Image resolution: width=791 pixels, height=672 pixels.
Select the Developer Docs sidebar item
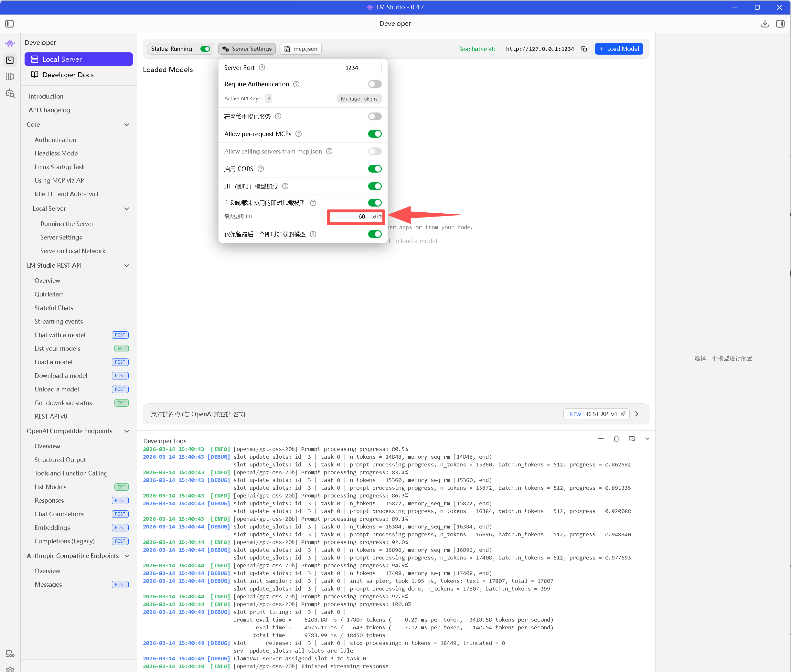(x=68, y=75)
